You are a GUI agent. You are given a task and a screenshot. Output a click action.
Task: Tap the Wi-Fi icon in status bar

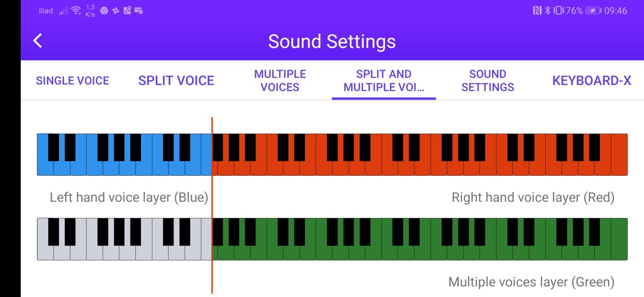pos(76,11)
